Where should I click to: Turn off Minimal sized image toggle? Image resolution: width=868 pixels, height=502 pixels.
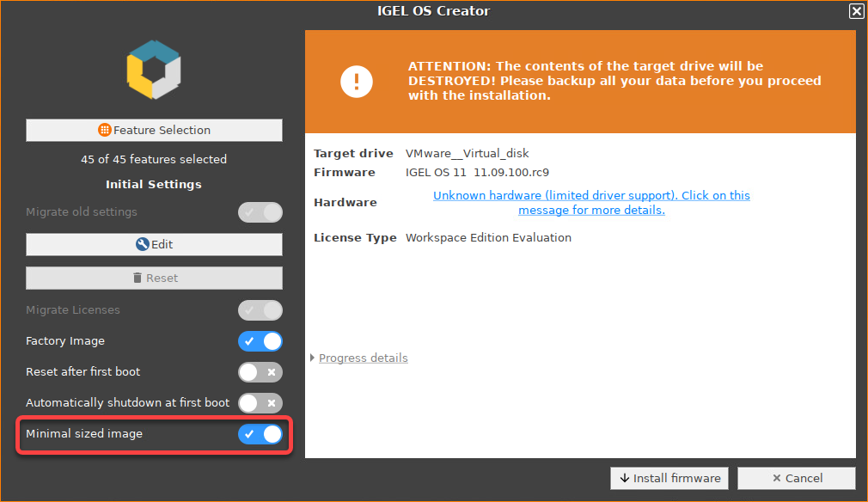[x=260, y=434]
